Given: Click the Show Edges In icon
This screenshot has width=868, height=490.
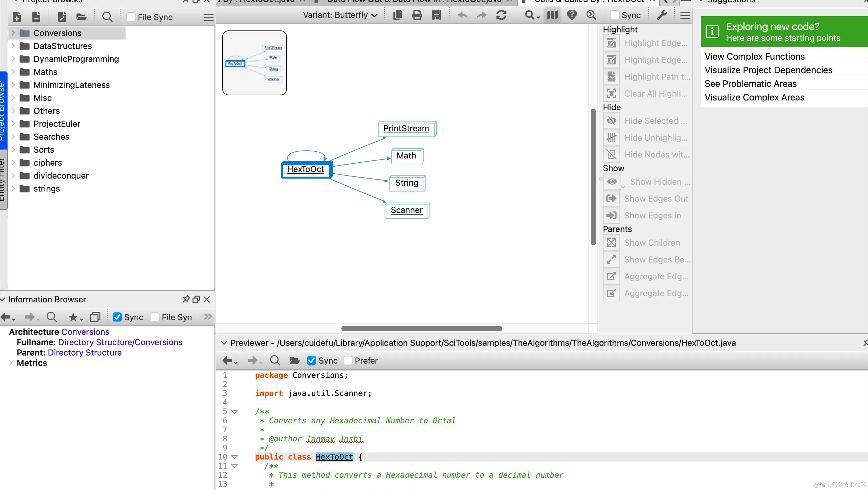Looking at the screenshot, I should coord(611,215).
